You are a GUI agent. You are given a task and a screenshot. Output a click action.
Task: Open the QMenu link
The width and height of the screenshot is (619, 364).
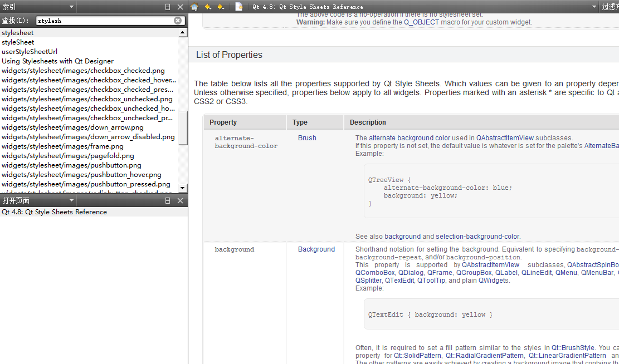pyautogui.click(x=566, y=273)
